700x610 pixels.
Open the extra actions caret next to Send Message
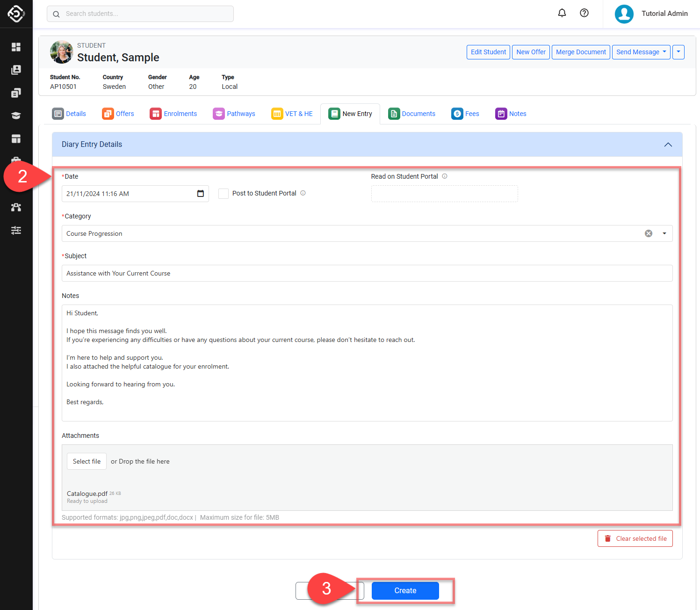pos(678,52)
